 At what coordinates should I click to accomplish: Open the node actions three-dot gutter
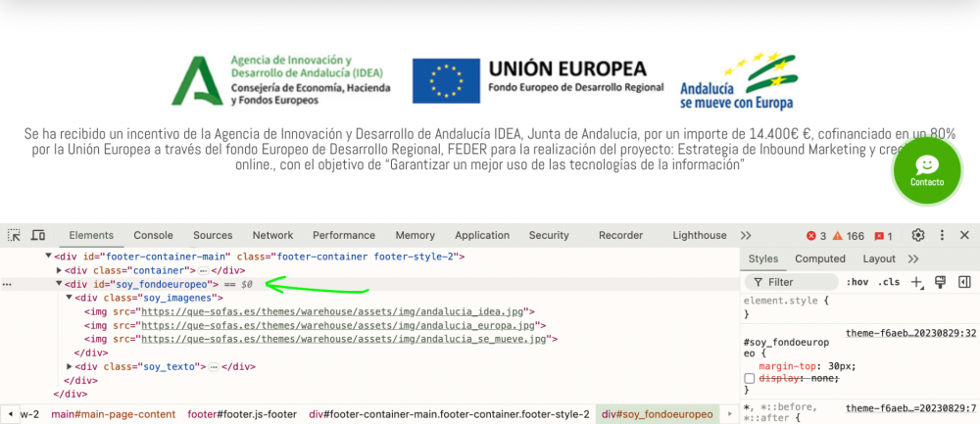(7, 285)
